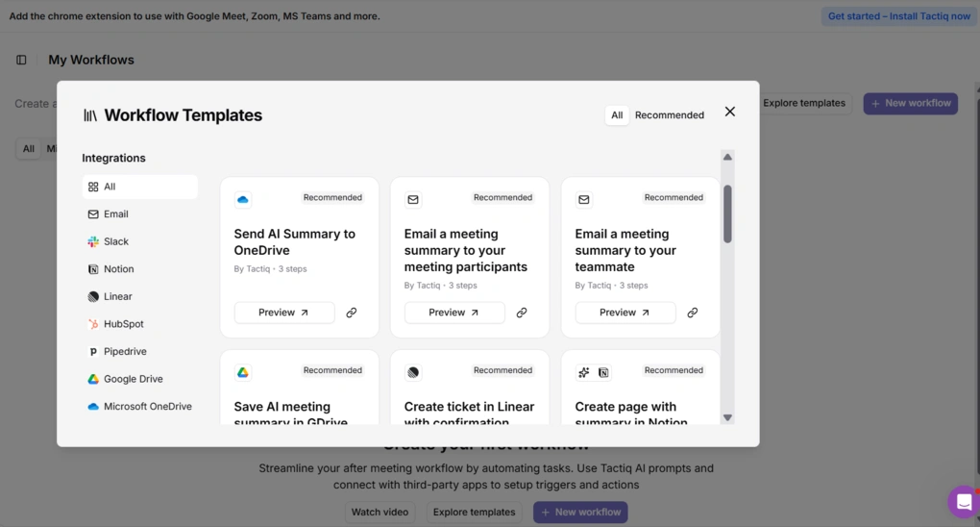Filter templates by Linear integration
The height and width of the screenshot is (527, 980).
point(140,296)
